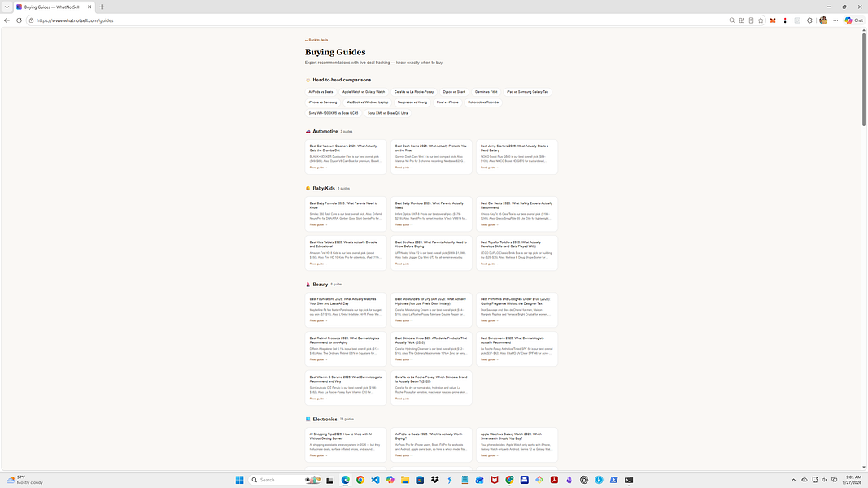This screenshot has height=488, width=868.
Task: Add page to favorites with star icon
Action: pos(761,20)
